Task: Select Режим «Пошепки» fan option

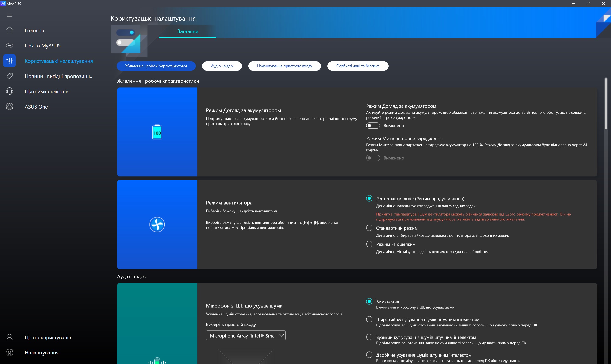Action: (x=369, y=244)
